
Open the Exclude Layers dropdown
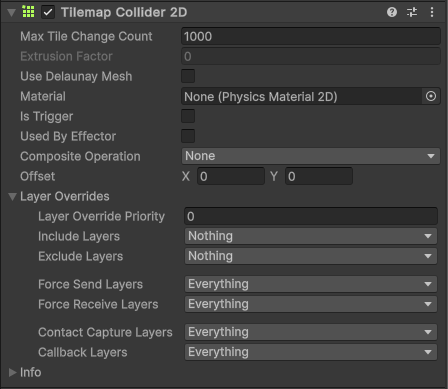[311, 256]
